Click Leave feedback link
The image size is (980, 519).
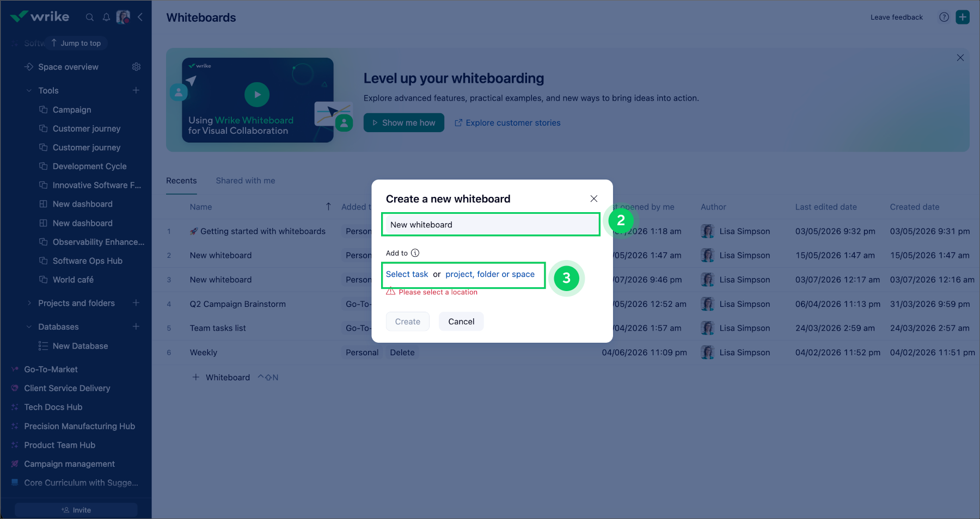[x=897, y=17]
